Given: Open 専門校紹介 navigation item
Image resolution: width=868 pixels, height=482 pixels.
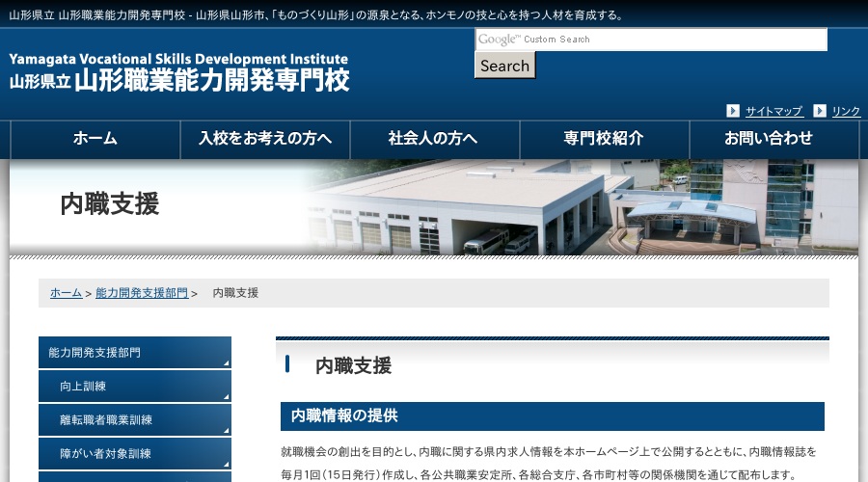Looking at the screenshot, I should tap(604, 139).
